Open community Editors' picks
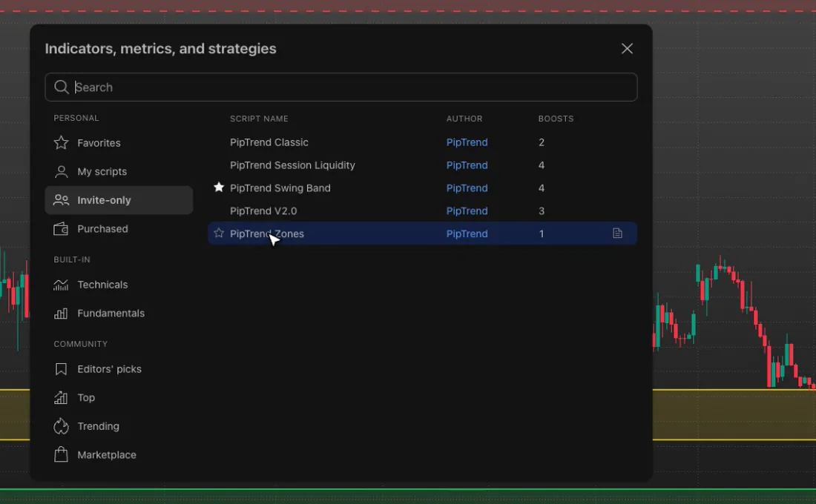Image resolution: width=816 pixels, height=504 pixels. coord(119,369)
